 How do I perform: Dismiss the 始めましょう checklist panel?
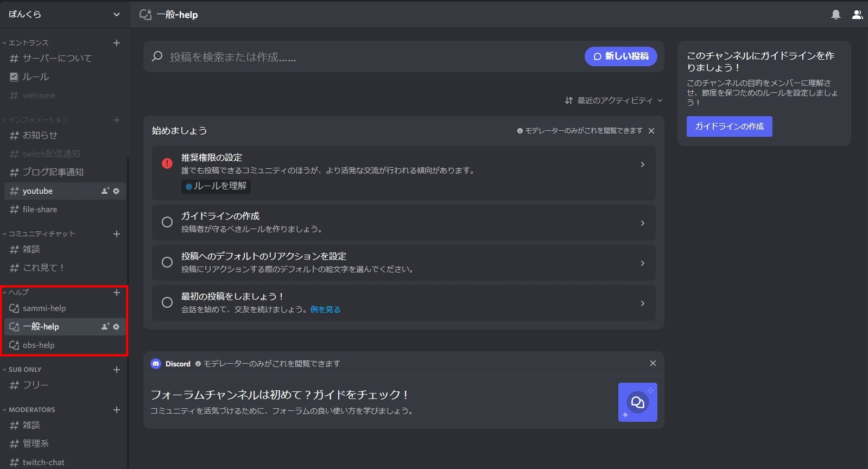651,131
